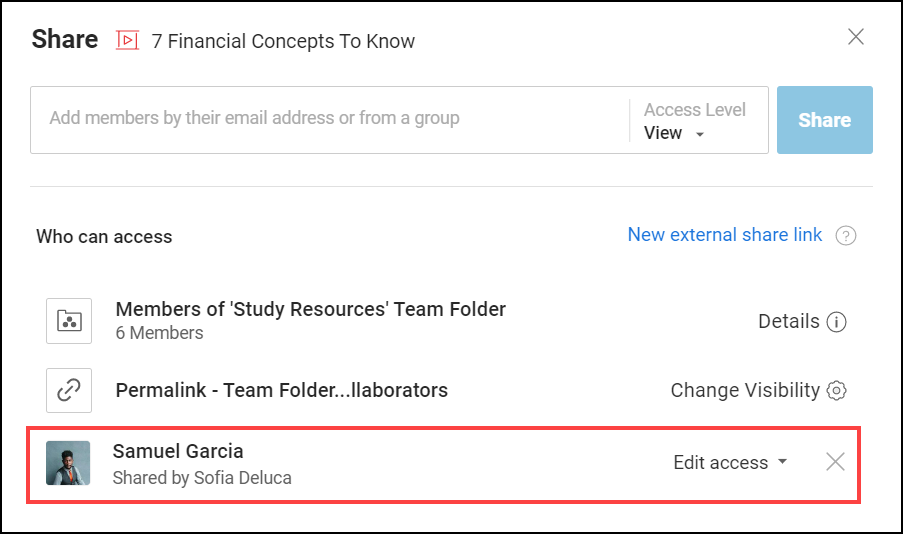Click the Samuel Garcia name entry
903x534 pixels.
coord(178,451)
